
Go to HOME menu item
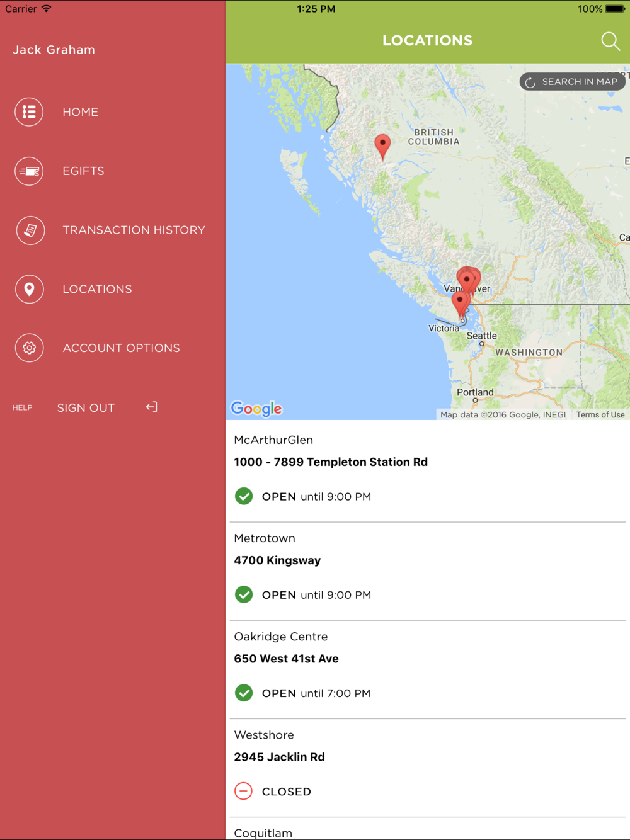80,112
